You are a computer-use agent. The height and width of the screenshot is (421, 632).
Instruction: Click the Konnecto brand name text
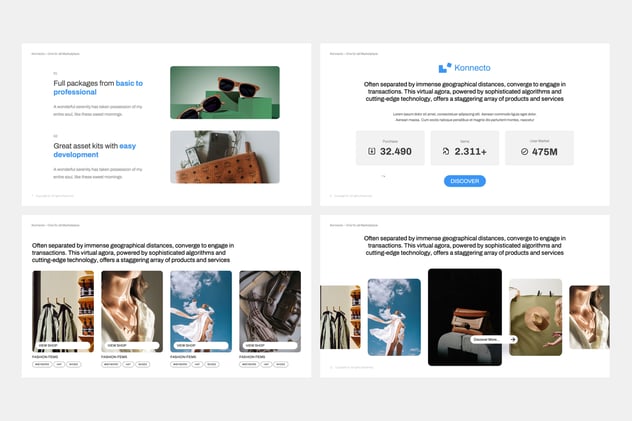(x=472, y=67)
